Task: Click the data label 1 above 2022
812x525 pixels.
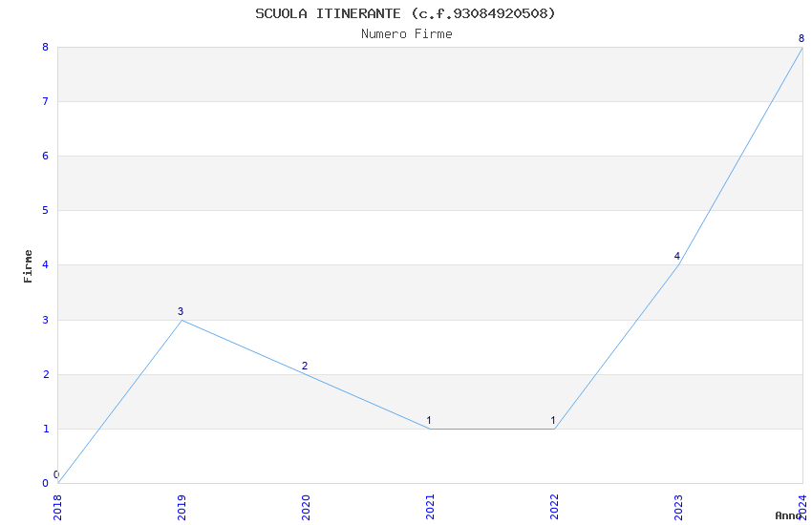Action: pyautogui.click(x=553, y=420)
